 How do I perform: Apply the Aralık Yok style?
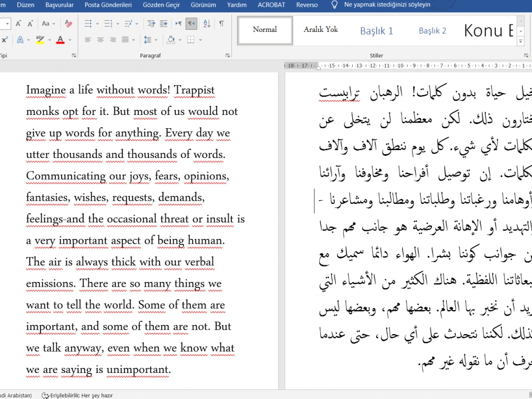pyautogui.click(x=321, y=30)
